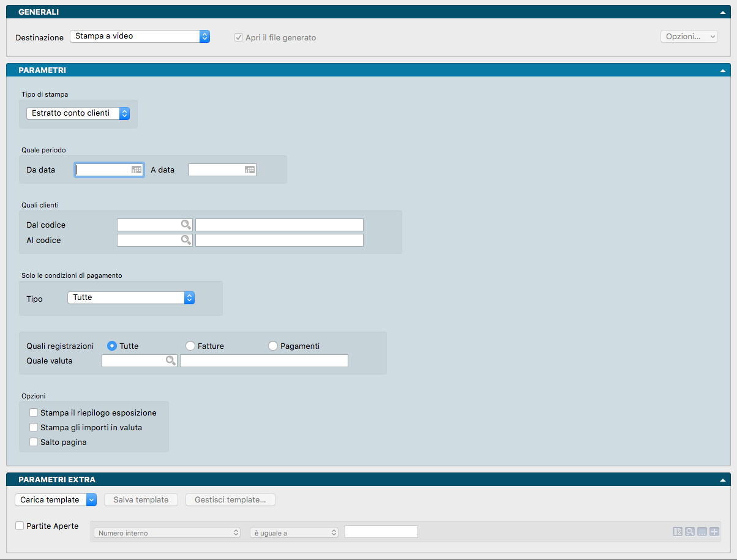This screenshot has width=737, height=560.
Task: Collapse the Parametri section header
Action: click(722, 70)
